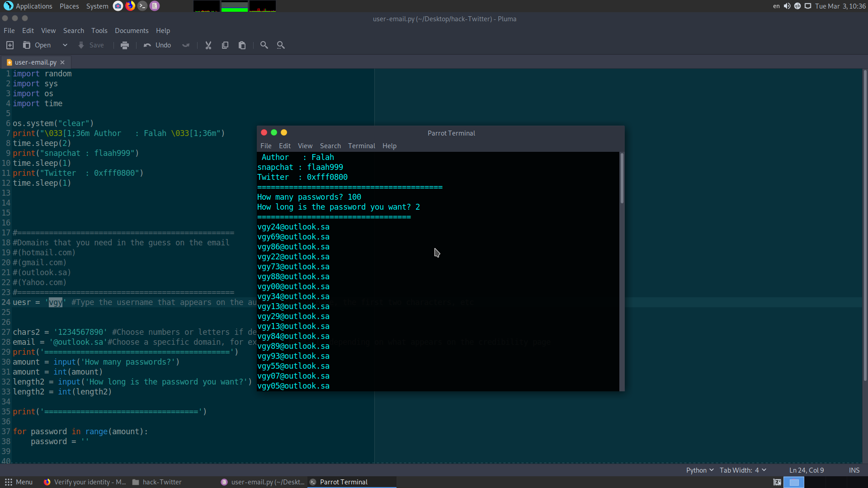Expand the Open recent files dropdown arrow

65,45
